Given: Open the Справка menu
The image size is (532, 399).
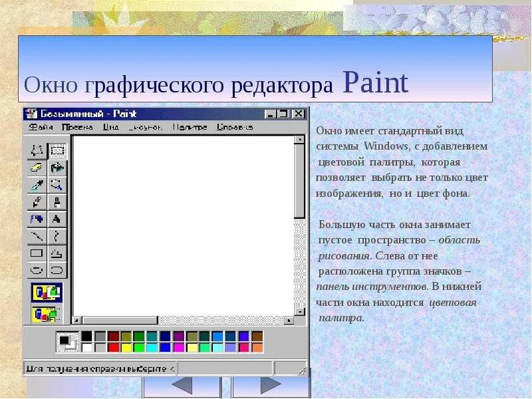Looking at the screenshot, I should click(235, 127).
